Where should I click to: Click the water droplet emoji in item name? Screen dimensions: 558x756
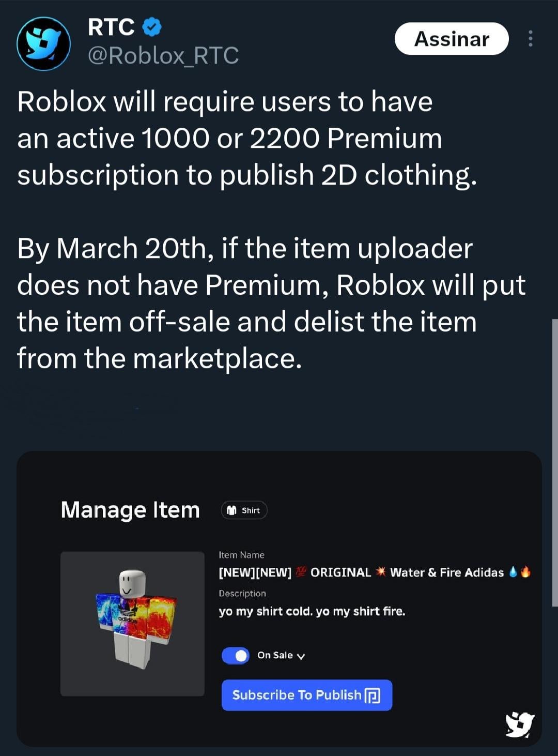[513, 572]
